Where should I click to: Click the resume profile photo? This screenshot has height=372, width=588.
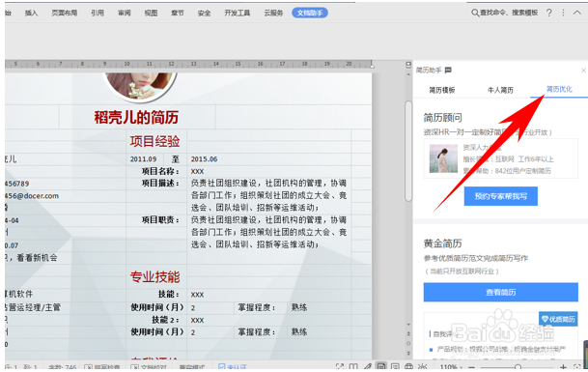click(139, 86)
